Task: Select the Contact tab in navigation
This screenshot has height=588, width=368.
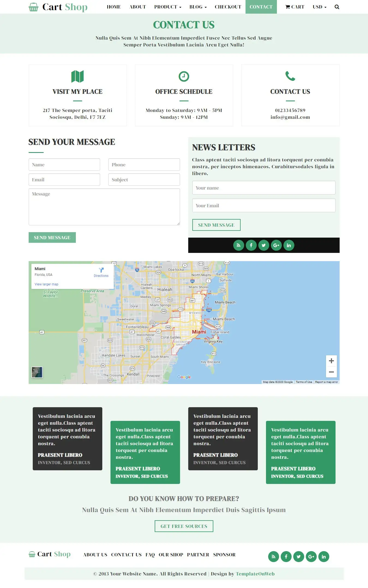Action: [x=261, y=7]
